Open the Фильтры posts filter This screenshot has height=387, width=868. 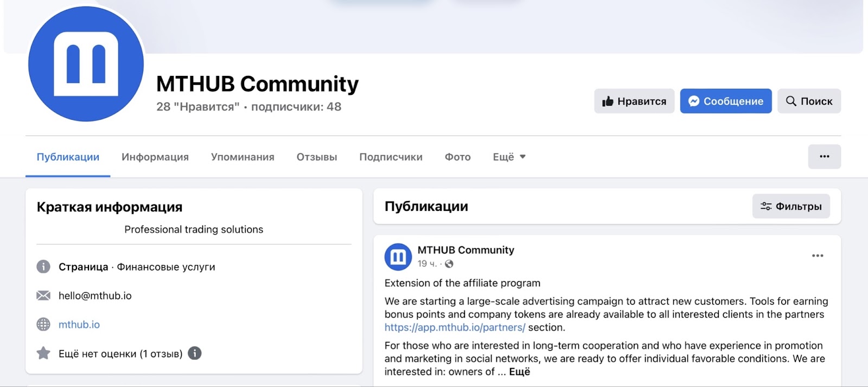[791, 206]
